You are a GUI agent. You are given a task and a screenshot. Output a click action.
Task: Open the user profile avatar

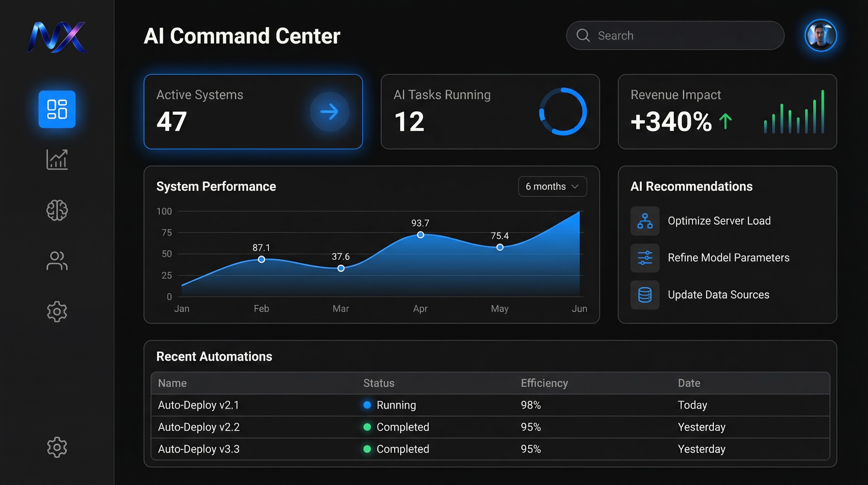(x=820, y=35)
